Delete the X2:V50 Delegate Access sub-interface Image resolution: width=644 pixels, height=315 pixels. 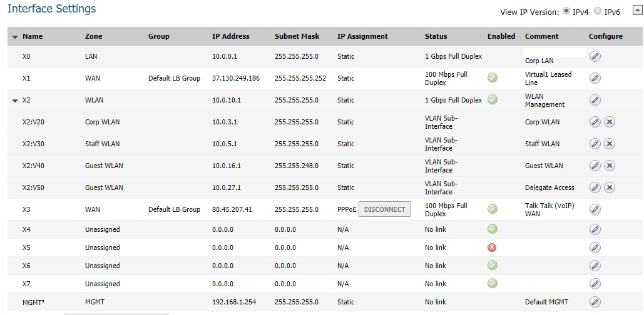tap(609, 187)
